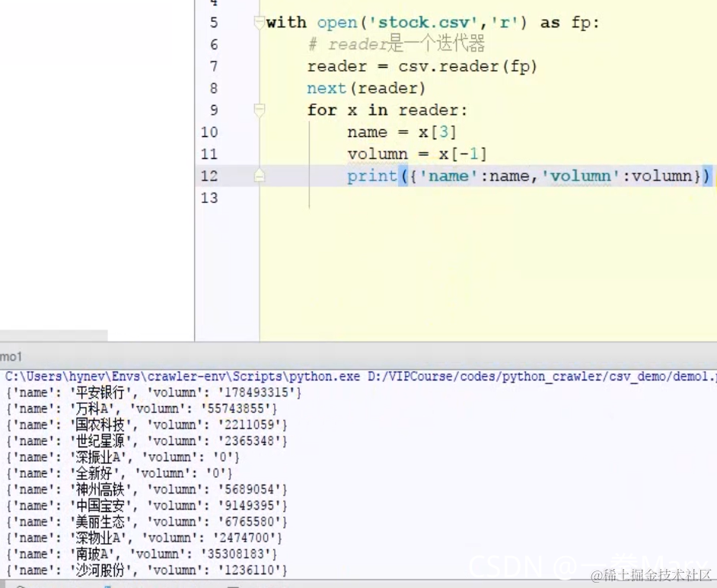
Task: Click 'volumn = x[-1]' assignment
Action: (417, 154)
